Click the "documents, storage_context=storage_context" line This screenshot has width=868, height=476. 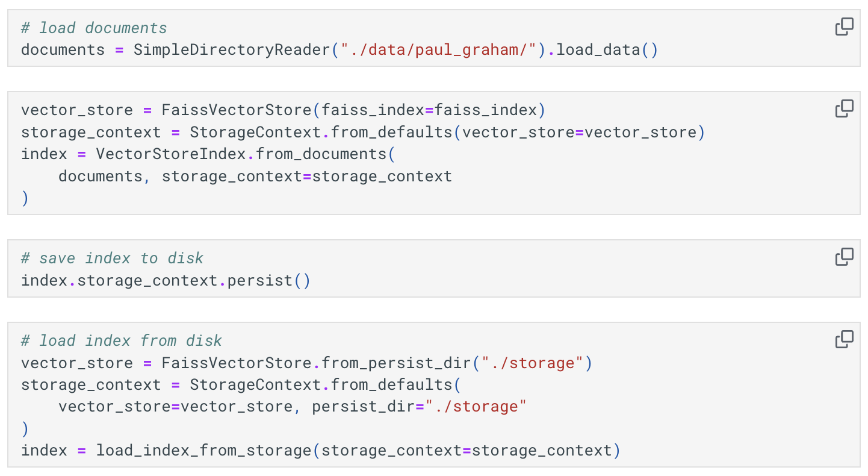point(255,176)
